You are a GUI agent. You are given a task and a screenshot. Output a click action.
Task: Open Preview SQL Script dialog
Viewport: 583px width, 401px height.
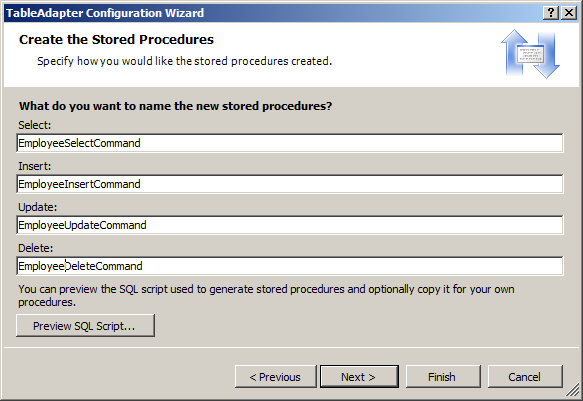click(85, 326)
